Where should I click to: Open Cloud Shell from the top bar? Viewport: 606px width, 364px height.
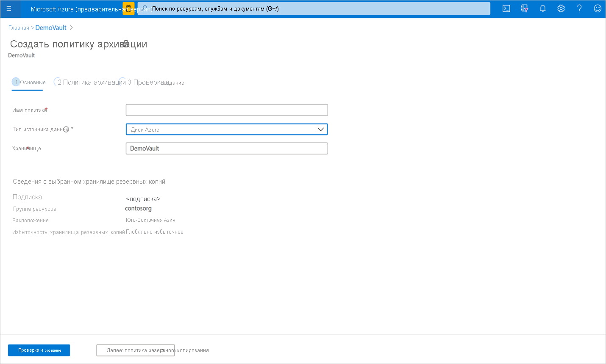tap(506, 8)
